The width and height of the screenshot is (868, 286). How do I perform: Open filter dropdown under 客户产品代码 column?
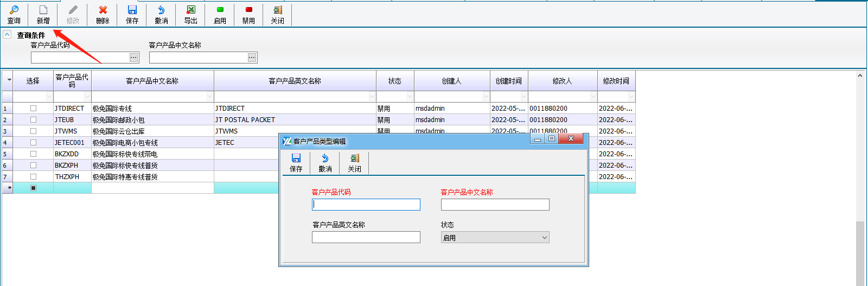pyautogui.click(x=87, y=97)
